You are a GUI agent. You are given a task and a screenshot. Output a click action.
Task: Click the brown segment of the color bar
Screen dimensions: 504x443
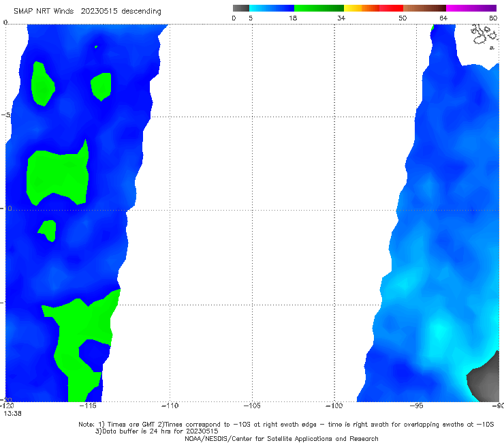(424, 8)
